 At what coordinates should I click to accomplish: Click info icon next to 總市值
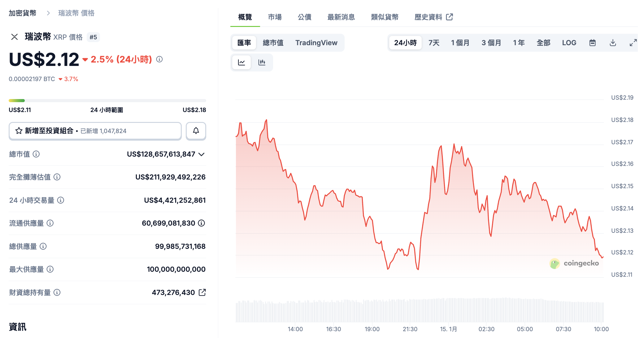tap(36, 154)
